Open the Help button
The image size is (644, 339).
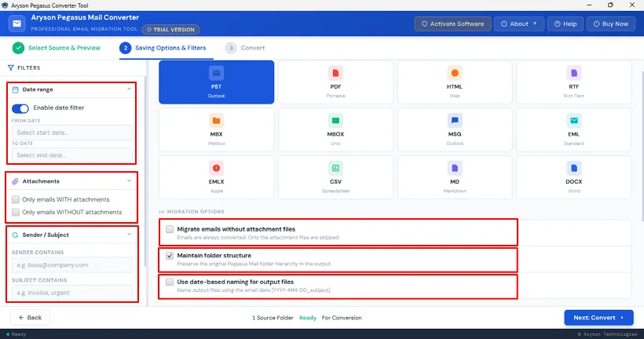click(x=565, y=24)
